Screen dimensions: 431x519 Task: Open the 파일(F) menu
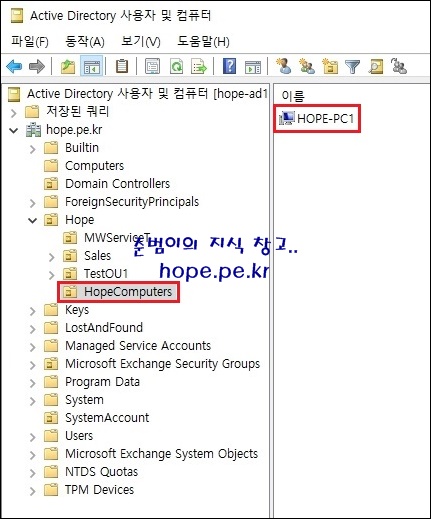click(30, 42)
